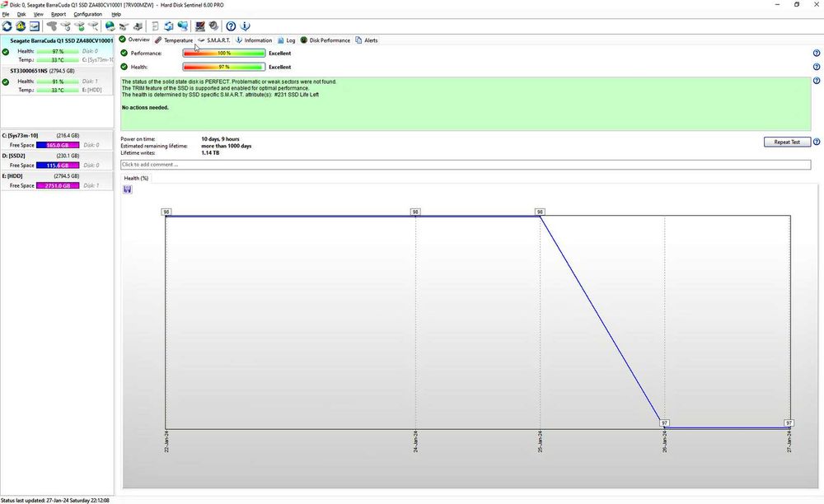The width and height of the screenshot is (824, 504).
Task: Click the gray disk with green dot icon
Action: pyautogui.click(x=79, y=26)
